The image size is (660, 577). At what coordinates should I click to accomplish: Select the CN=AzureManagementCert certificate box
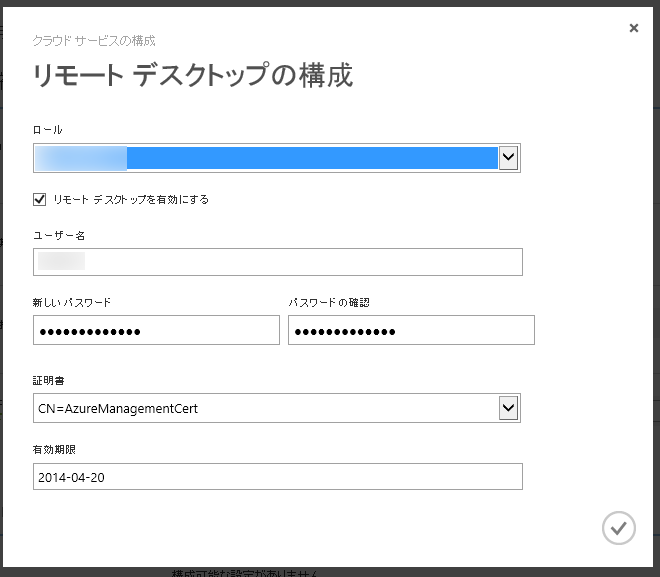point(265,408)
